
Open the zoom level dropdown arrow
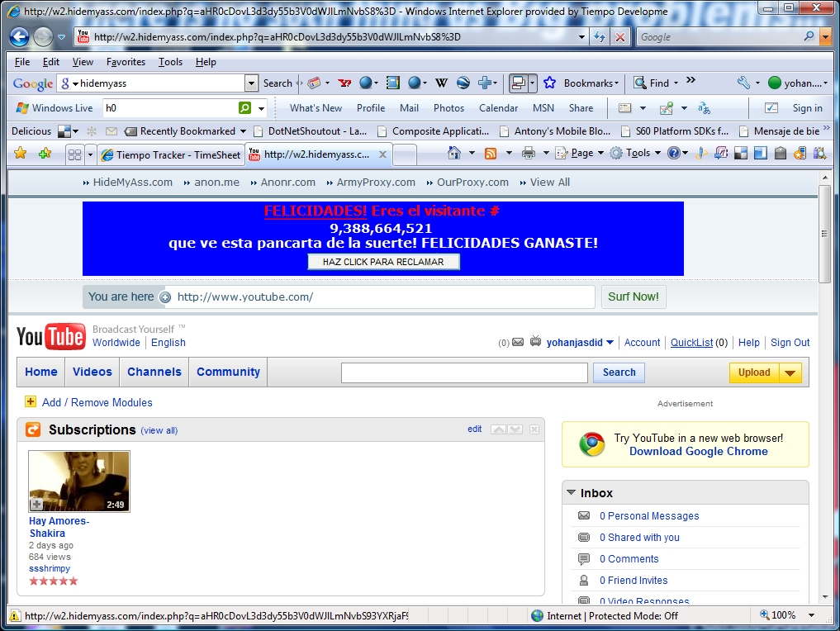(x=811, y=615)
